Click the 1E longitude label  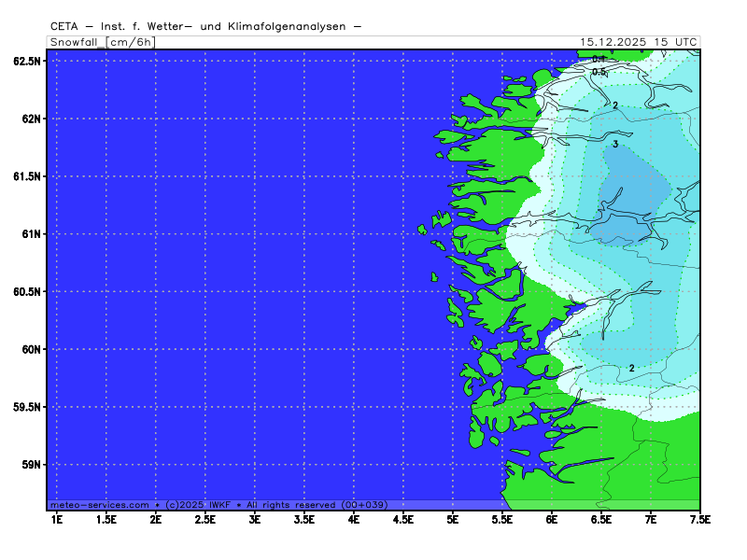click(56, 518)
